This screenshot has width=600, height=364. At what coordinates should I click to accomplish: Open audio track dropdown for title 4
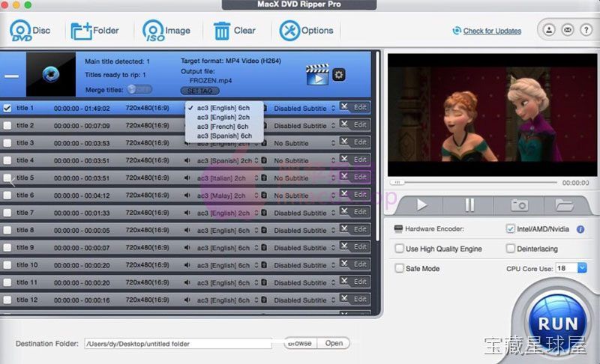[228, 161]
